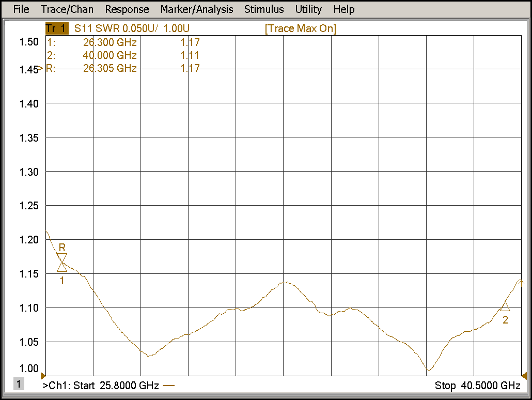
Task: Open the Response menu
Action: point(127,9)
